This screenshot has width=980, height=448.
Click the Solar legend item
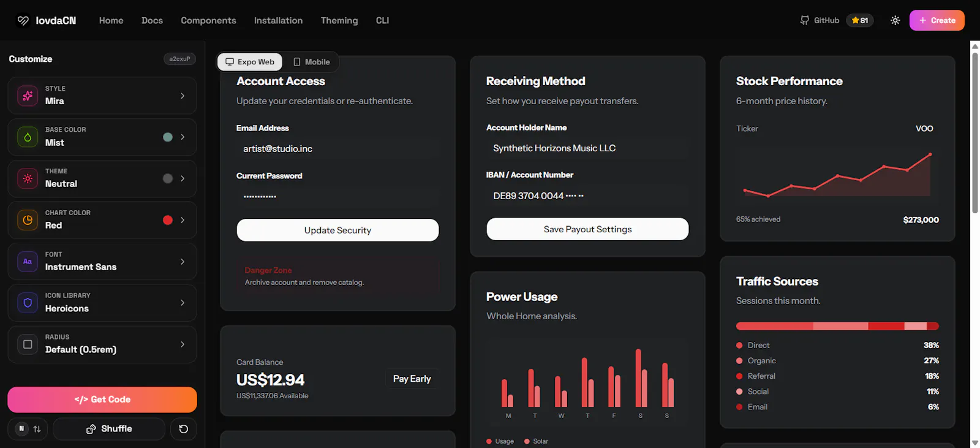coord(536,441)
